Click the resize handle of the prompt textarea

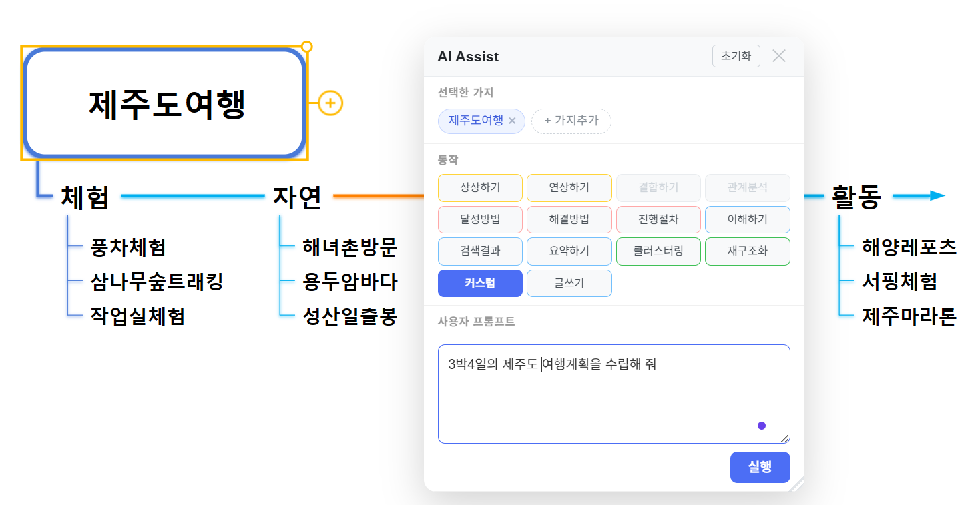tap(786, 438)
